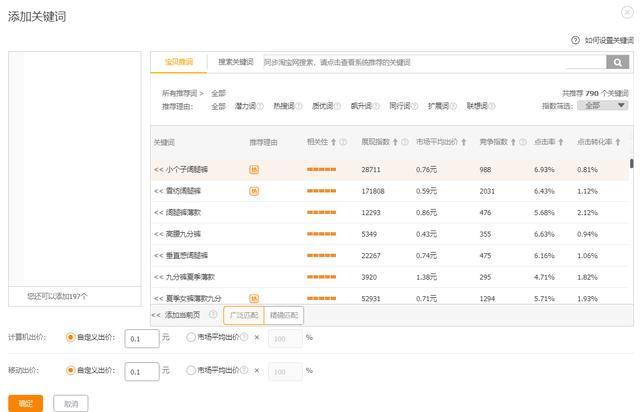The height and width of the screenshot is (412, 640).
Task: Toggle 精确匹配 match mode
Action: [284, 315]
